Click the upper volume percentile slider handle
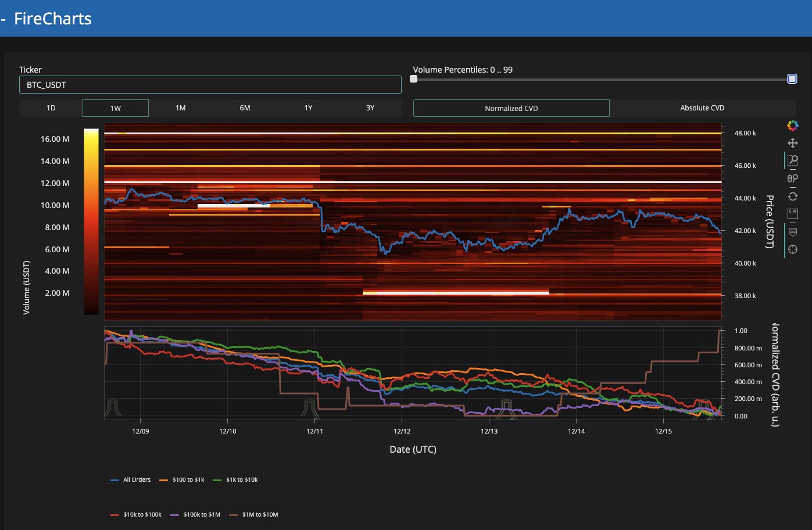Image resolution: width=812 pixels, height=530 pixels. click(792, 79)
